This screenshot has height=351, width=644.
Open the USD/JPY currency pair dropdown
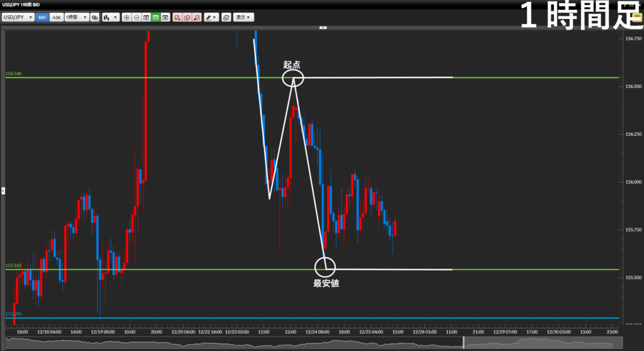click(x=18, y=18)
